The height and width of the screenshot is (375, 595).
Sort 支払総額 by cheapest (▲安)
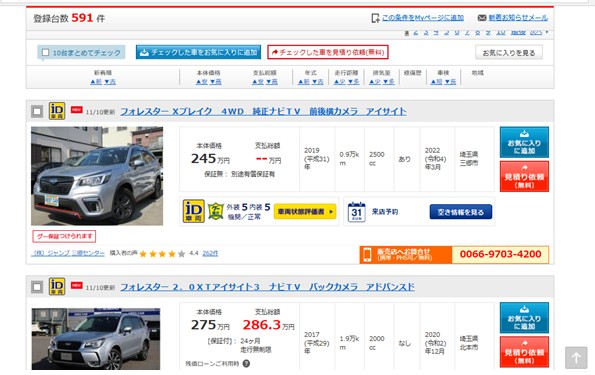click(258, 82)
